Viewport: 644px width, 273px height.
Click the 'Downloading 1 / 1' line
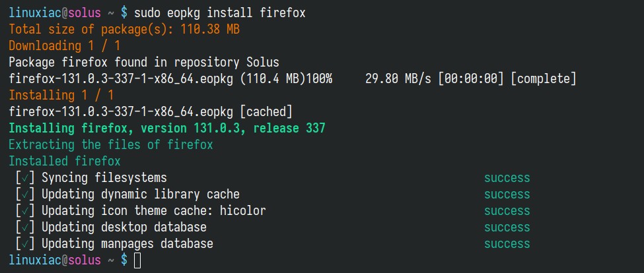point(65,46)
